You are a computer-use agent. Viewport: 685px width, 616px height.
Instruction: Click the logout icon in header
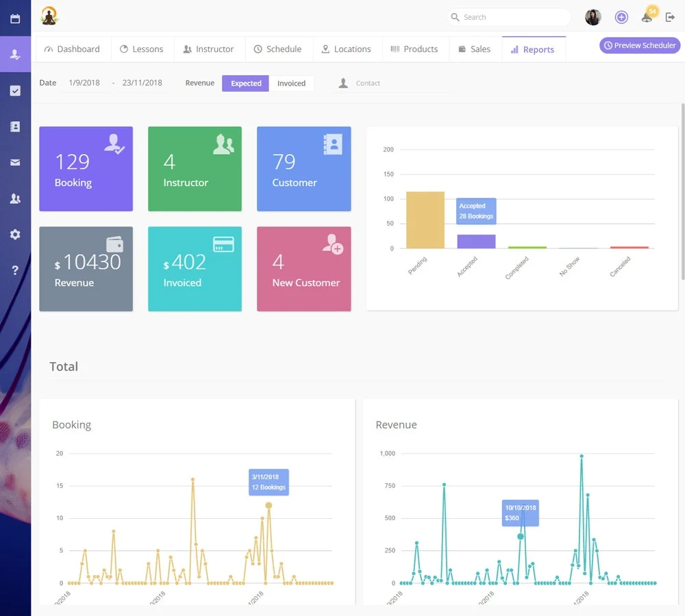point(670,17)
